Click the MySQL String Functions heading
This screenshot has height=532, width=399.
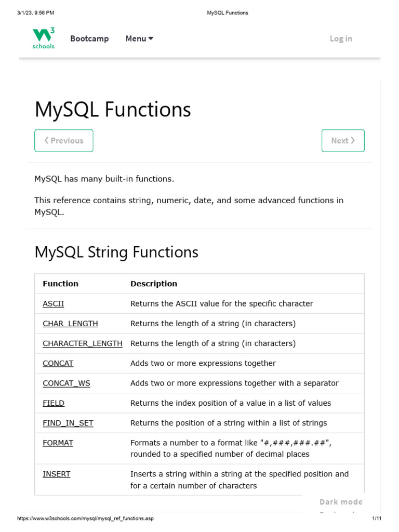click(x=116, y=252)
